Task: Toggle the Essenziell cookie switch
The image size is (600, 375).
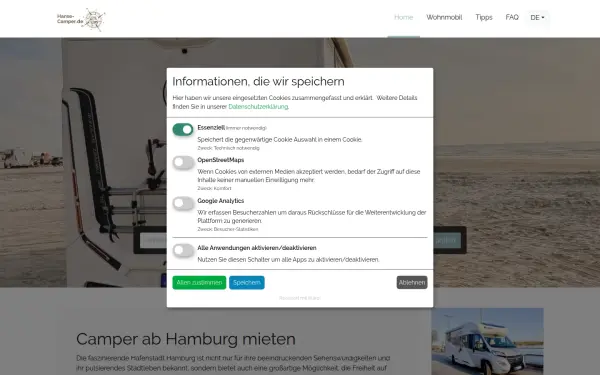Action: tap(183, 130)
